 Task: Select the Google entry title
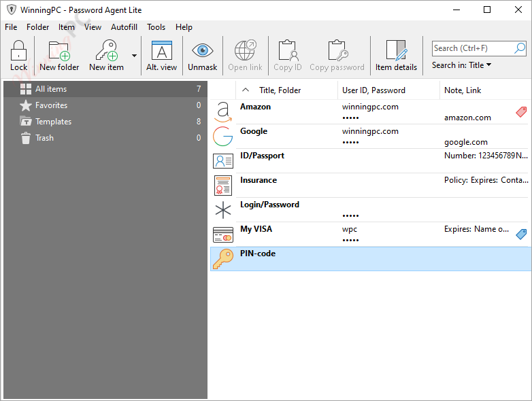point(254,131)
